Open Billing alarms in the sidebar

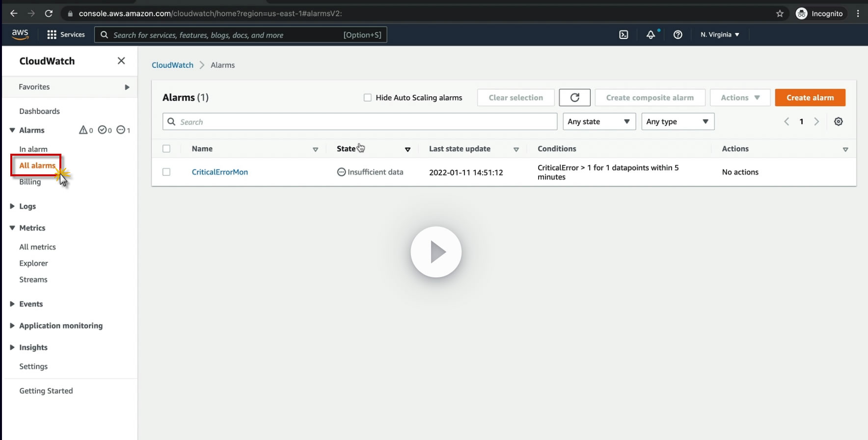point(30,182)
